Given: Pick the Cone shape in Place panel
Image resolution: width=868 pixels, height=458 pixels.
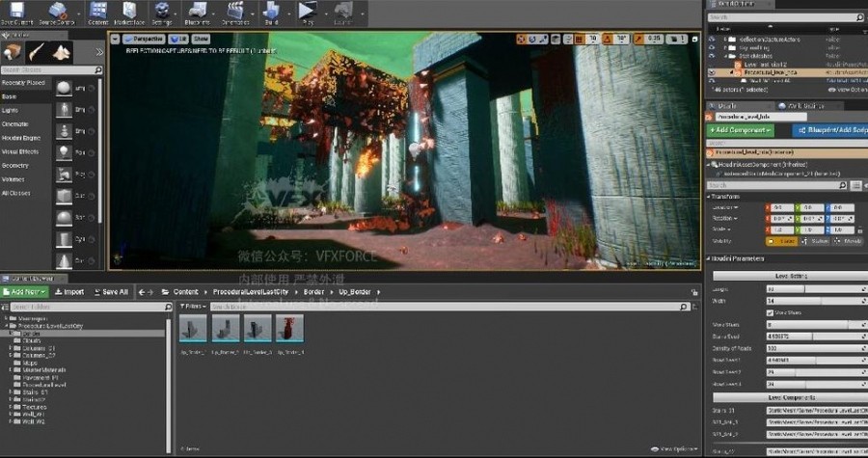Looking at the screenshot, I should click(x=64, y=260).
